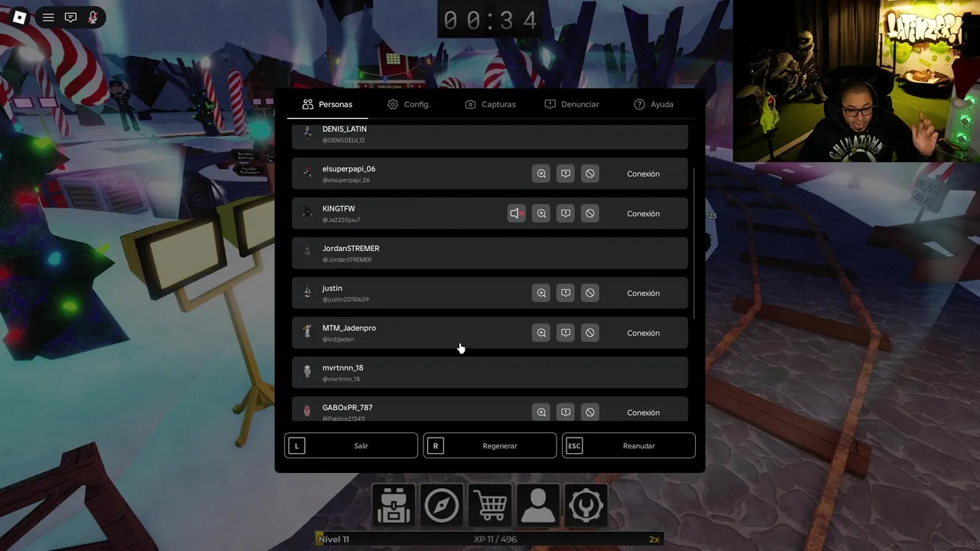
Task: Click the @justin20110609 username text
Action: (345, 299)
